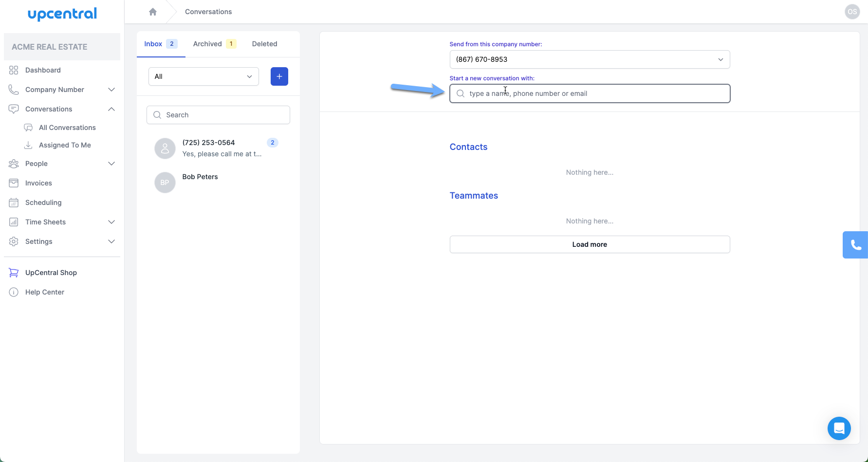
Task: Select the Company Number phone icon
Action: pyautogui.click(x=14, y=90)
